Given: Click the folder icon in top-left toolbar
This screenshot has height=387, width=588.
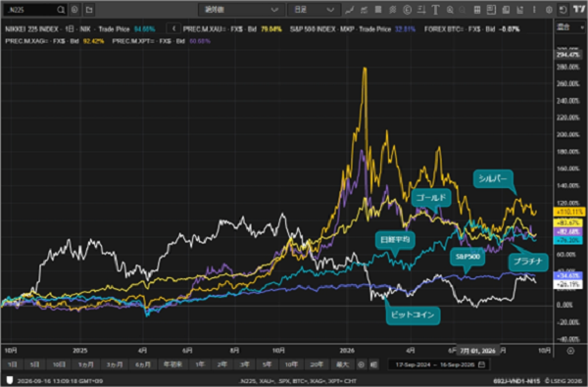Looking at the screenshot, I should [89, 10].
